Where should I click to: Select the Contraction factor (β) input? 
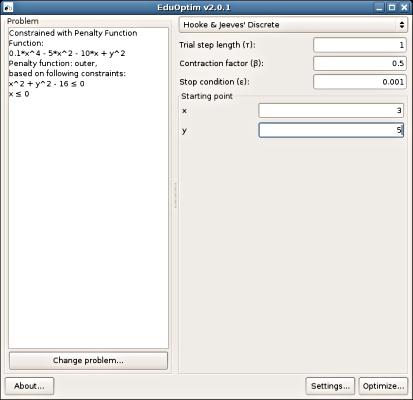tap(360, 63)
